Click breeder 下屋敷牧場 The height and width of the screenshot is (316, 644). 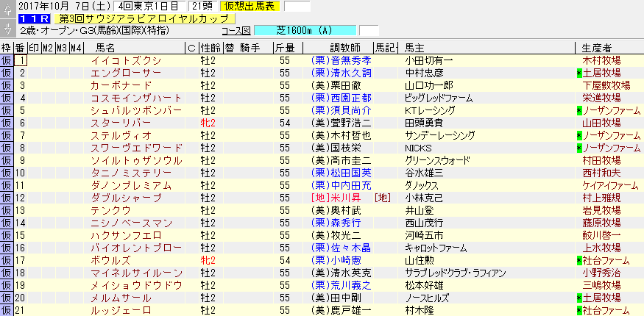pos(606,86)
